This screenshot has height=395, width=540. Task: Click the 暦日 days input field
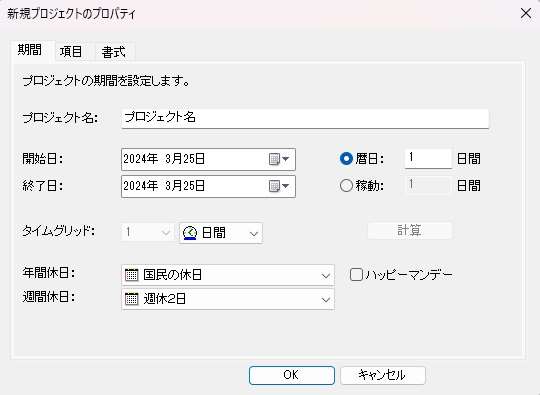tap(428, 158)
